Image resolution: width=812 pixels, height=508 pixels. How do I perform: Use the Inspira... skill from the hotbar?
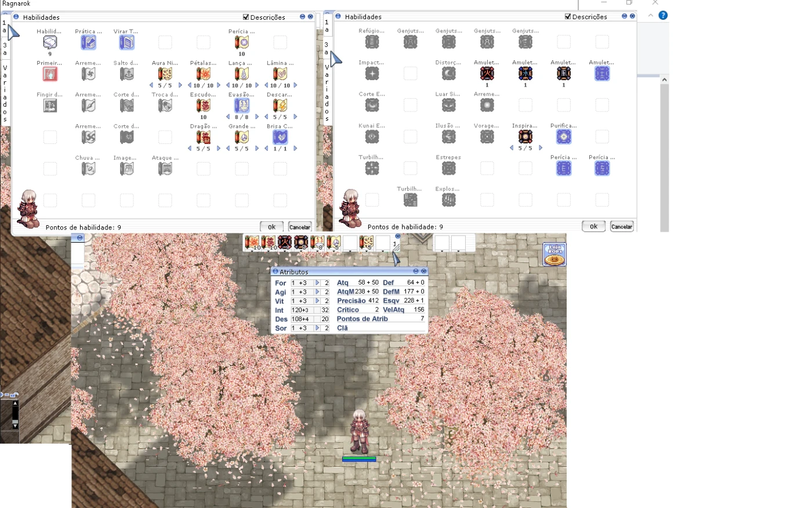tap(301, 243)
